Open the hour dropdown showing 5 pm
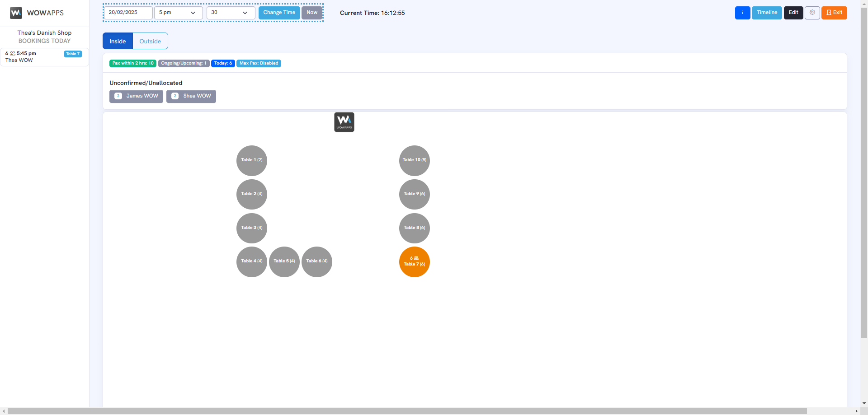The height and width of the screenshot is (415, 868). click(x=178, y=13)
